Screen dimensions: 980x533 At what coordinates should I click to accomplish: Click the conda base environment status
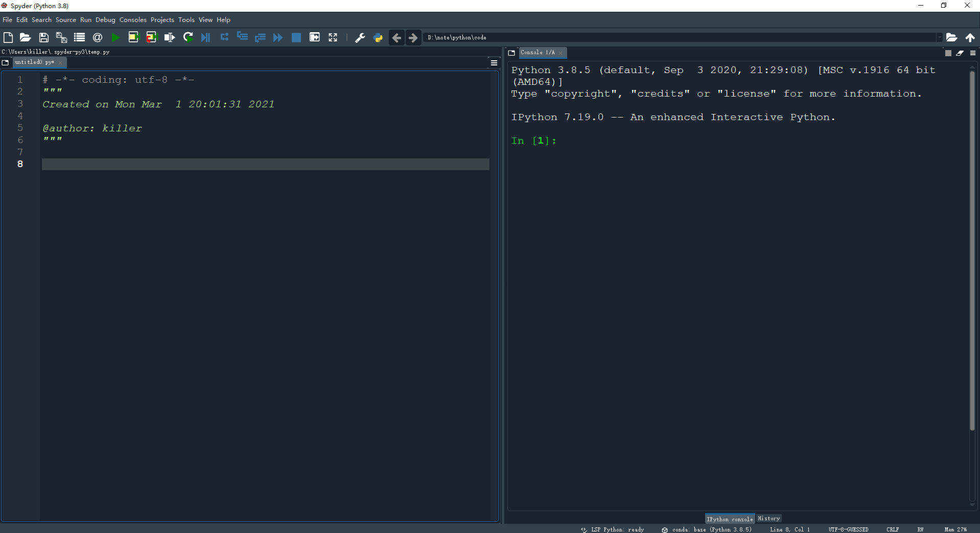(707, 529)
